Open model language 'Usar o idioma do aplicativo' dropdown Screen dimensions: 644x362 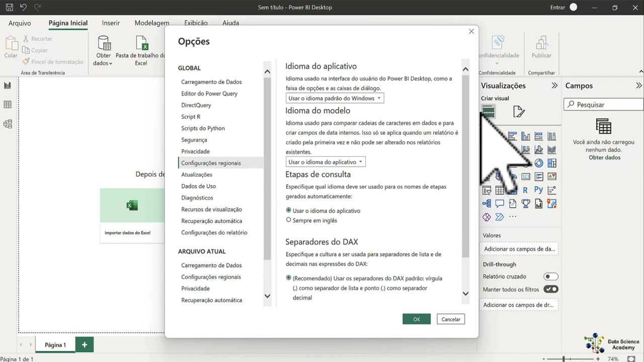point(326,162)
